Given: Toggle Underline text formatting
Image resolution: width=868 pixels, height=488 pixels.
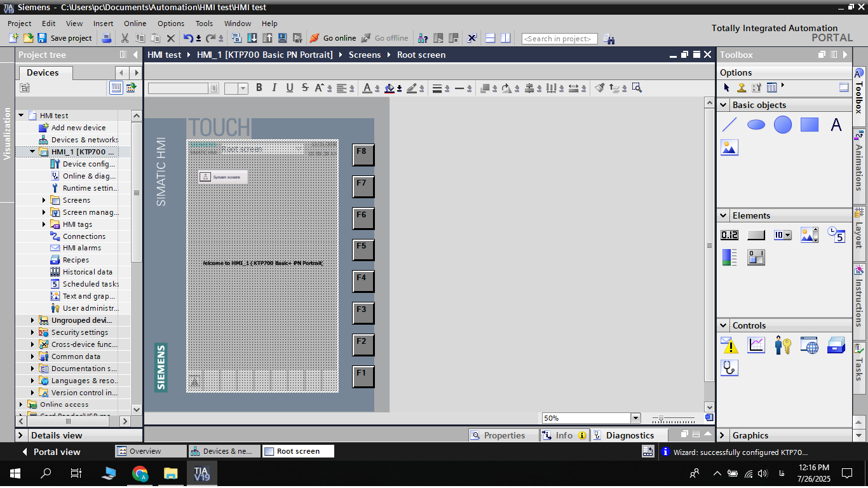Looking at the screenshot, I should pos(290,88).
